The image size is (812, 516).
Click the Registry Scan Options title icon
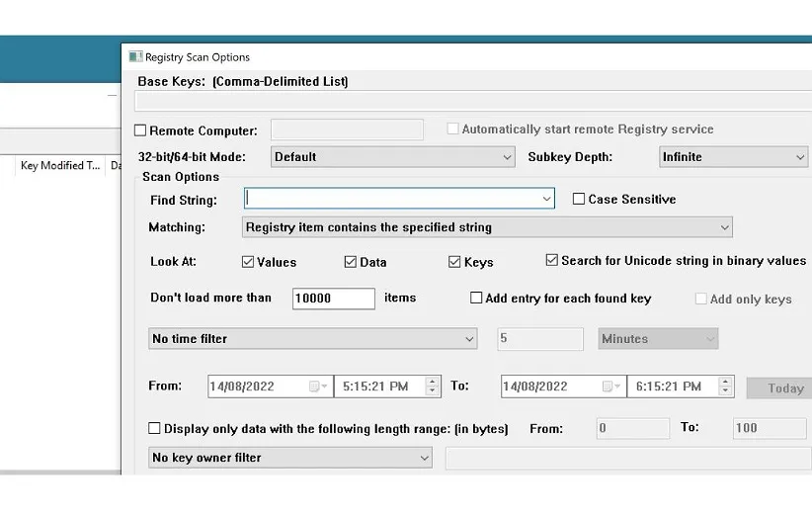(x=135, y=57)
